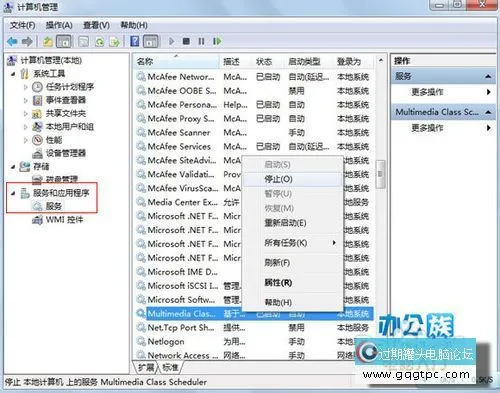Viewport: 500px width, 393px height.
Task: Expand the 事件查看器 node arrow
Action: click(26, 100)
